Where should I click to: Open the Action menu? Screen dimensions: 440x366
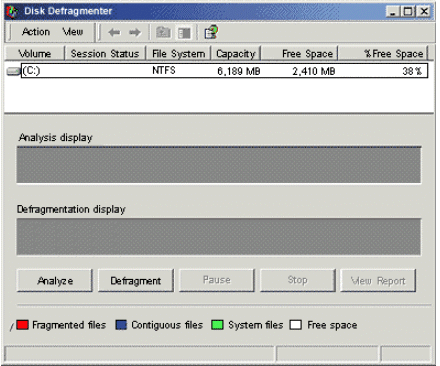tap(36, 32)
